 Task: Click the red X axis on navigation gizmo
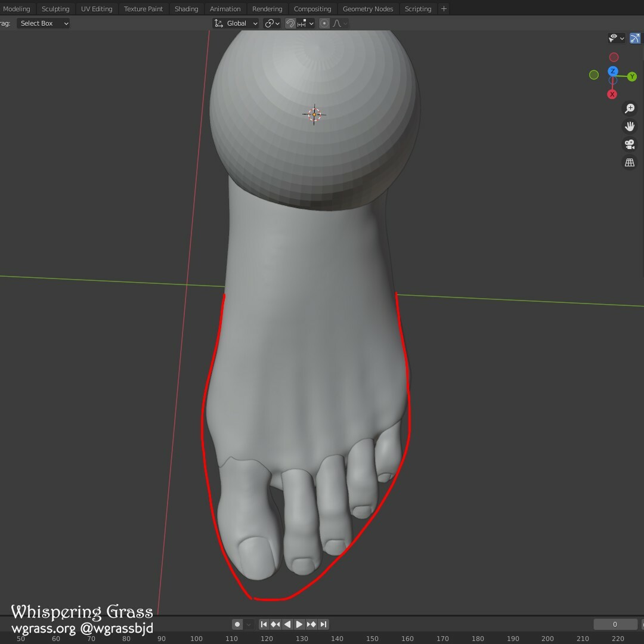[612, 94]
